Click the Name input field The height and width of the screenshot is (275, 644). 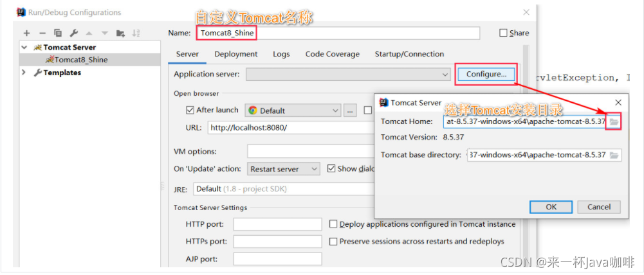click(338, 33)
